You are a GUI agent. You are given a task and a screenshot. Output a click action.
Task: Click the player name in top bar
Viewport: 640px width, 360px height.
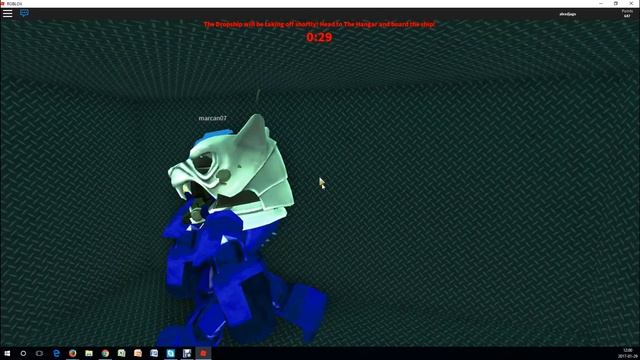pyautogui.click(x=567, y=14)
